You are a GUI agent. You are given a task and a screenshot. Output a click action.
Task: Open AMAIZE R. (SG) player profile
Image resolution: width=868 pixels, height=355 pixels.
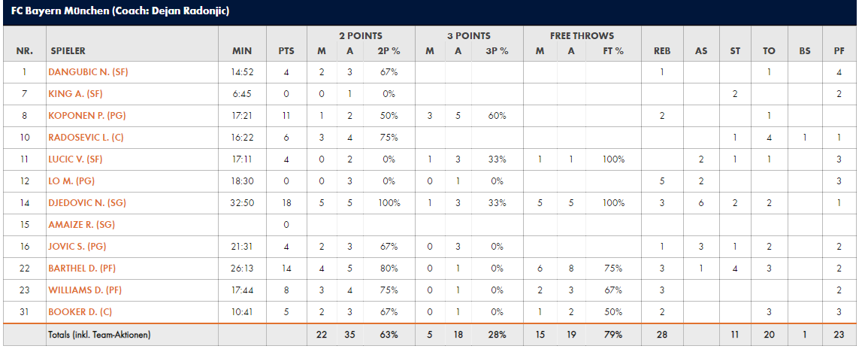tap(81, 224)
